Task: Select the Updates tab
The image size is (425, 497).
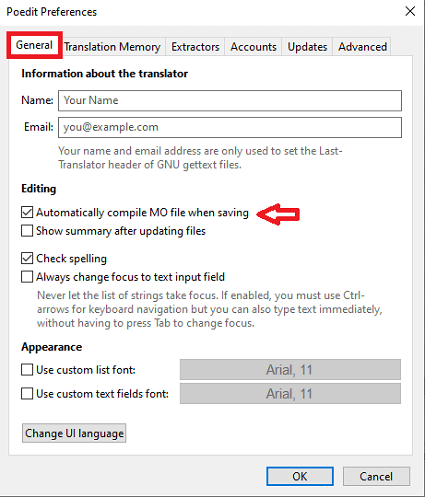Action: pyautogui.click(x=307, y=47)
